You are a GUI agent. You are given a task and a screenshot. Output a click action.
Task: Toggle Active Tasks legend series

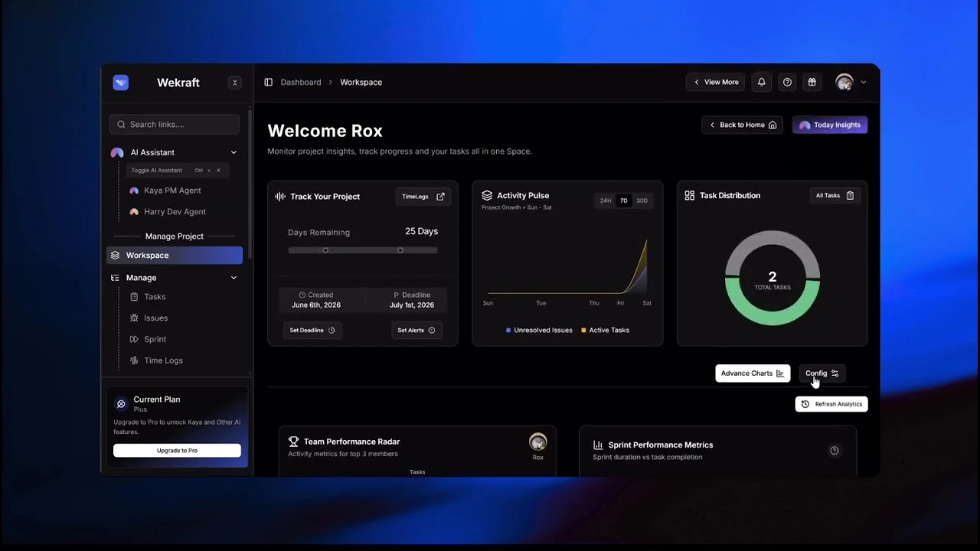[605, 331]
